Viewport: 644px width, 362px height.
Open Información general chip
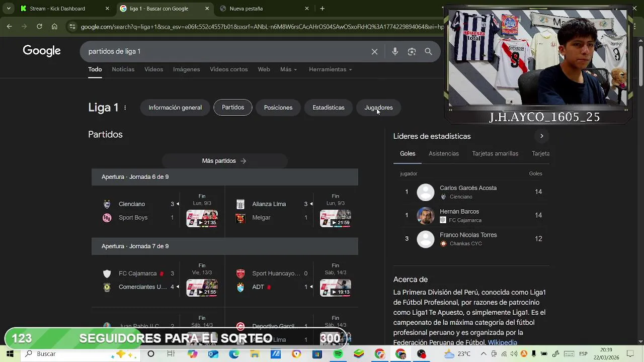pos(175,108)
